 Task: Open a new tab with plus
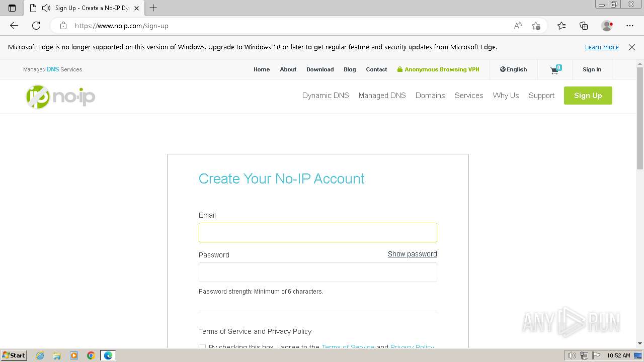(x=153, y=8)
